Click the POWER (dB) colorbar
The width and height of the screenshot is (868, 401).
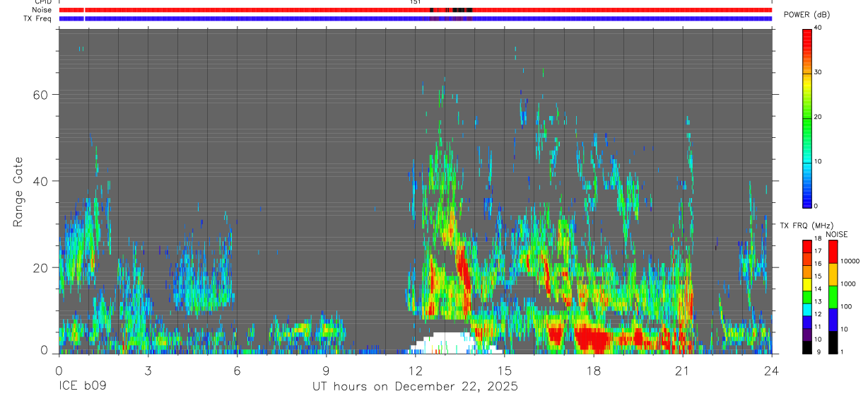point(807,117)
